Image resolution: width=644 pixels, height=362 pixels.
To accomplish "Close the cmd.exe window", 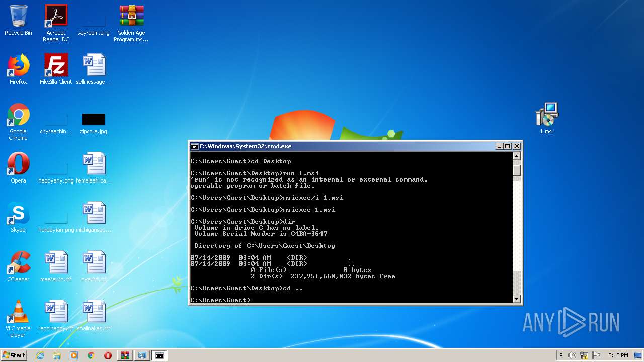I will (516, 146).
